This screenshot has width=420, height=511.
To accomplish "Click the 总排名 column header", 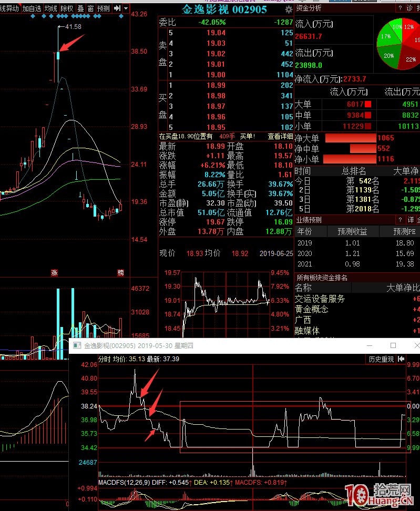I will pyautogui.click(x=354, y=171).
